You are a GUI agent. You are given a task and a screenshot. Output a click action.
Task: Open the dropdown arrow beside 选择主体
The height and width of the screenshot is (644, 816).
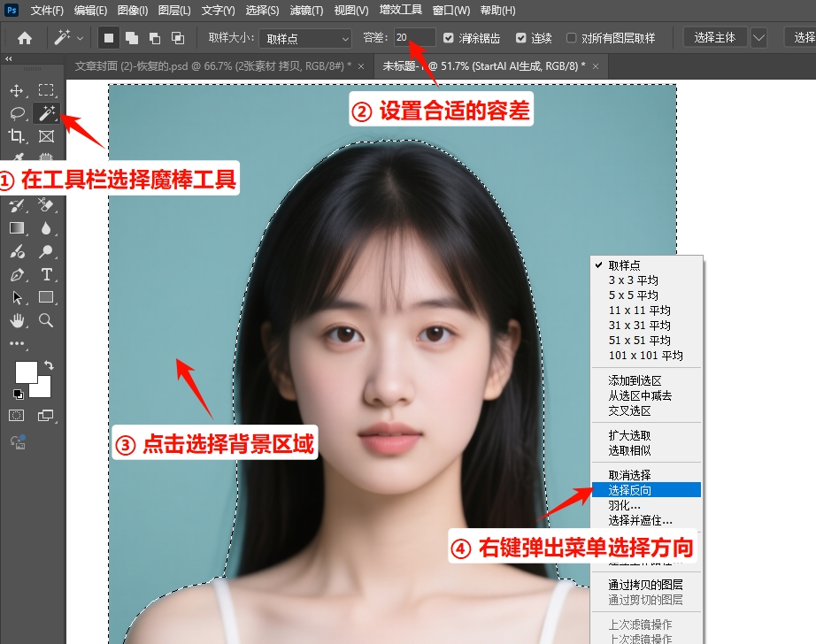[759, 39]
